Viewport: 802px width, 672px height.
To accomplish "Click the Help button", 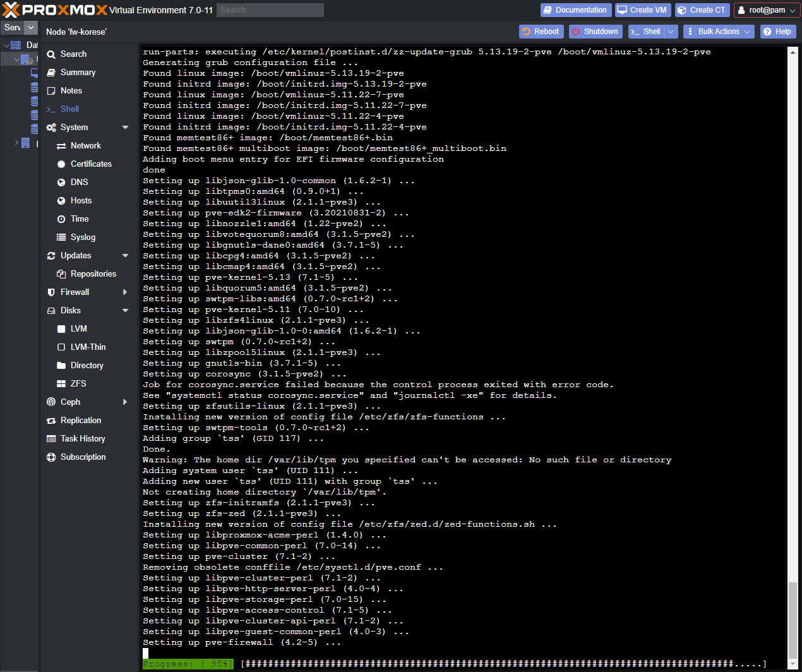I will click(x=777, y=32).
